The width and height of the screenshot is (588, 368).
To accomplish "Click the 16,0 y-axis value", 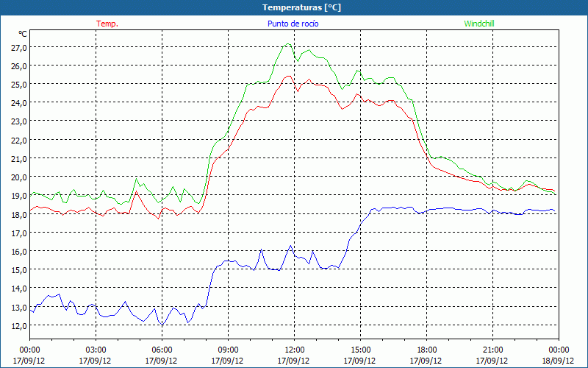I will click(x=19, y=252).
